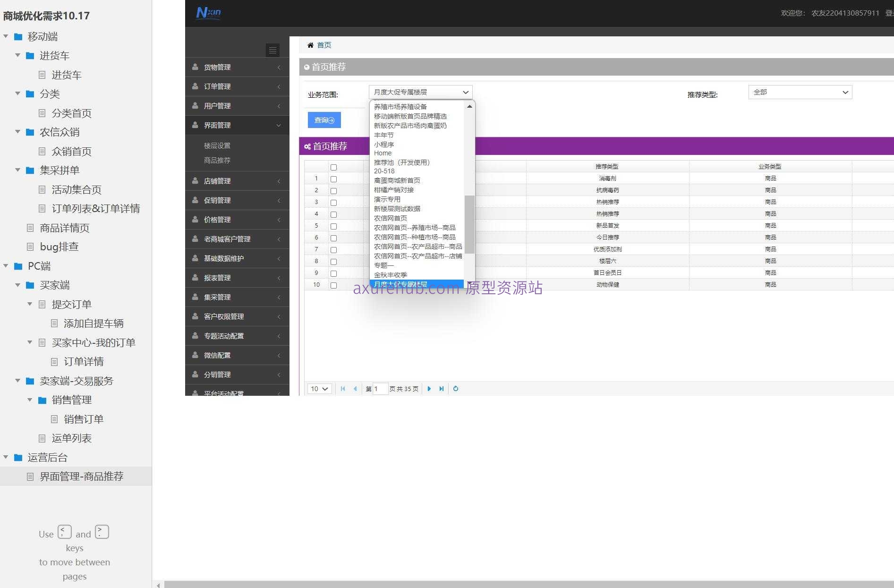Click the refresh icon in pager
Viewport: 894px width, 588px height.
[x=456, y=389]
